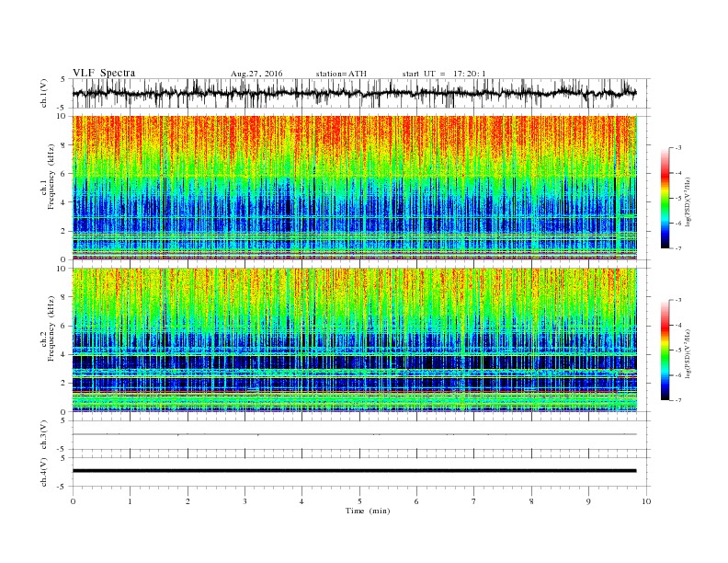
Task: Click the "10" tick on the time axis
Action: point(646,501)
